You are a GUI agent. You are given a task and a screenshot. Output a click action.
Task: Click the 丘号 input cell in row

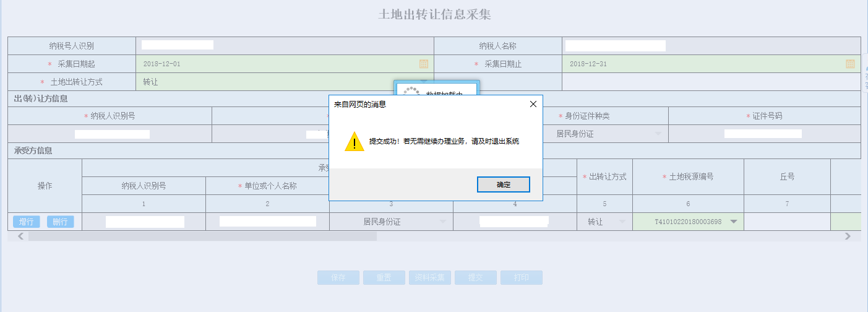(x=786, y=222)
